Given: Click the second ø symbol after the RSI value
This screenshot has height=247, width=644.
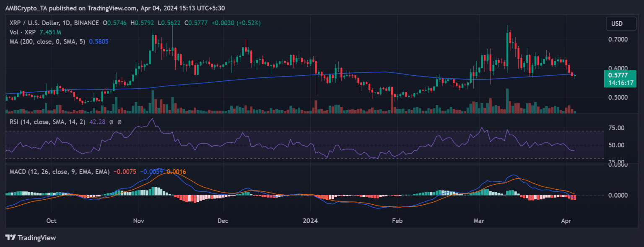Looking at the screenshot, I should [119, 122].
